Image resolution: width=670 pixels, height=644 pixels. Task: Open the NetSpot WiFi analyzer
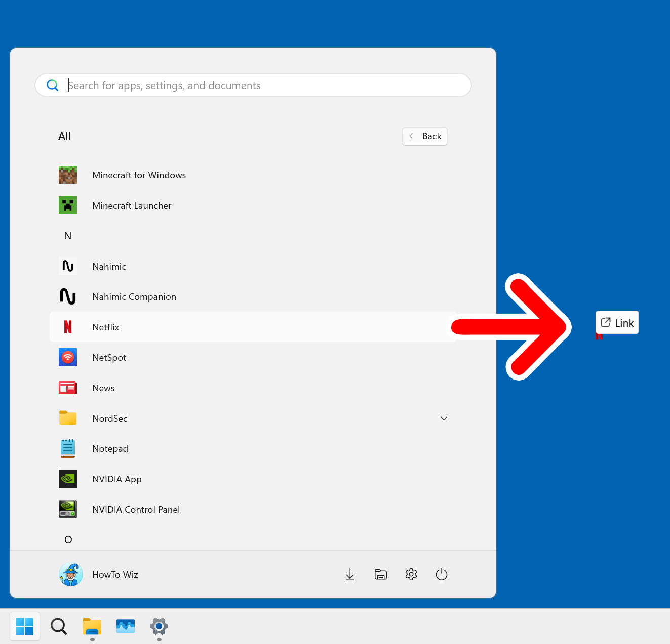(109, 357)
